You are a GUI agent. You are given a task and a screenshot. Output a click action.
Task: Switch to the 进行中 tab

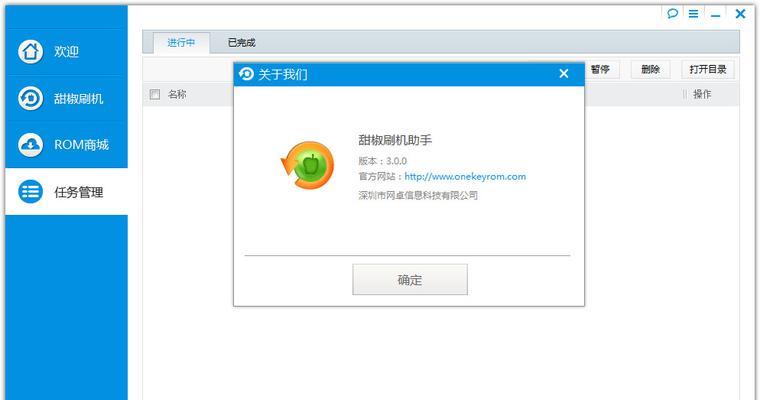coord(181,43)
